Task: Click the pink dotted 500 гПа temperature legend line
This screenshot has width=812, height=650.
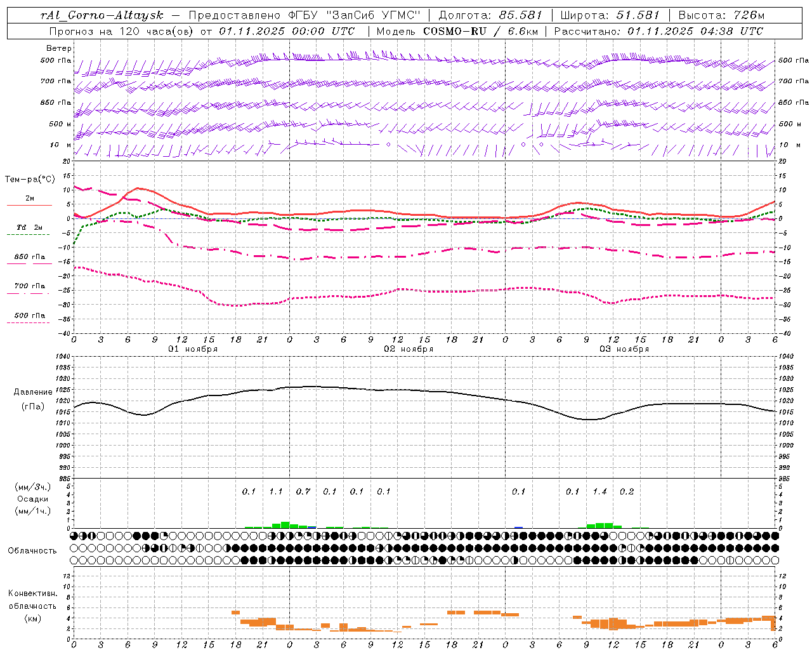Action: coord(28,322)
